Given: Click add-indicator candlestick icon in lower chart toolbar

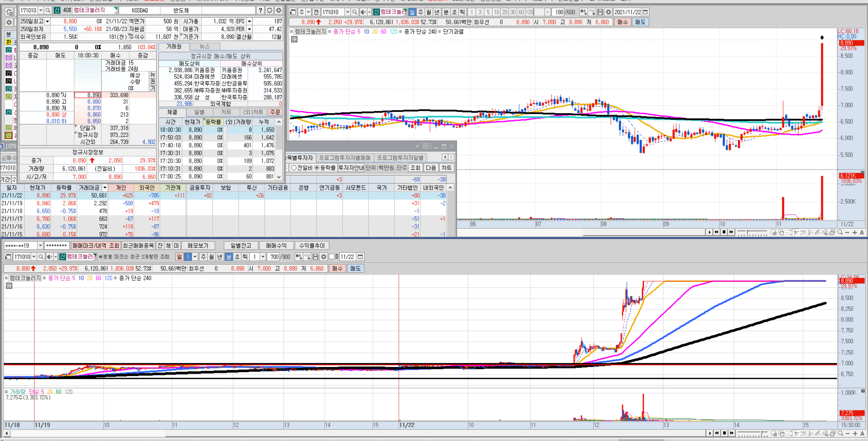Looking at the screenshot, I should (x=298, y=257).
